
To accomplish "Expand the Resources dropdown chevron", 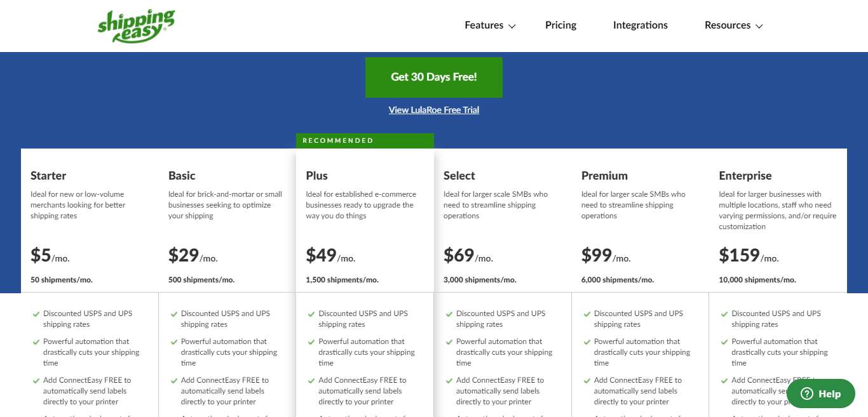I will 759,26.
